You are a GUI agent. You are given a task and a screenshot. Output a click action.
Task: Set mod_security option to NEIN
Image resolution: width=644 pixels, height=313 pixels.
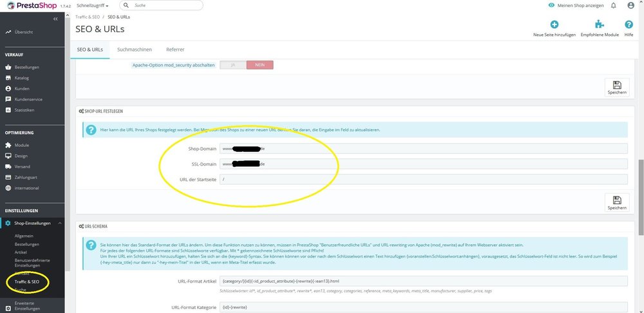(260, 65)
